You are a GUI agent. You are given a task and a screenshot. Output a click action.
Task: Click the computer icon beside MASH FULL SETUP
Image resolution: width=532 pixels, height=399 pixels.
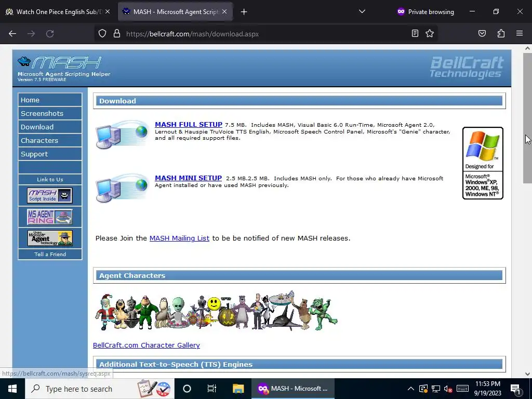122,135
